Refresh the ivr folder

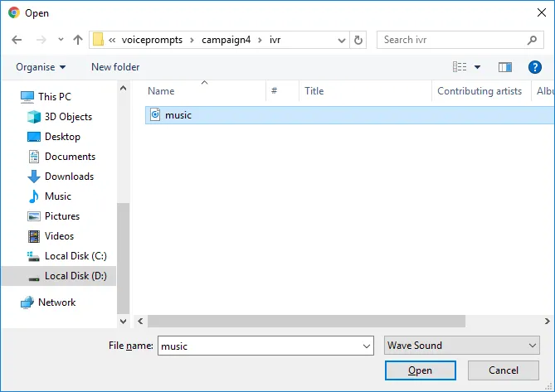358,40
